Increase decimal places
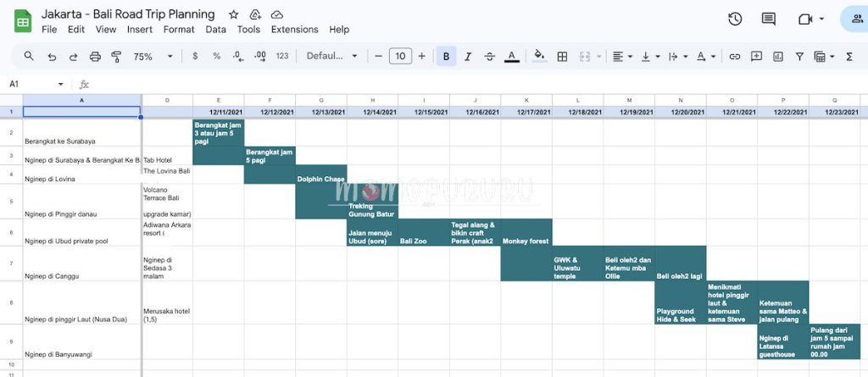Image resolution: width=868 pixels, height=377 pixels. pos(259,57)
